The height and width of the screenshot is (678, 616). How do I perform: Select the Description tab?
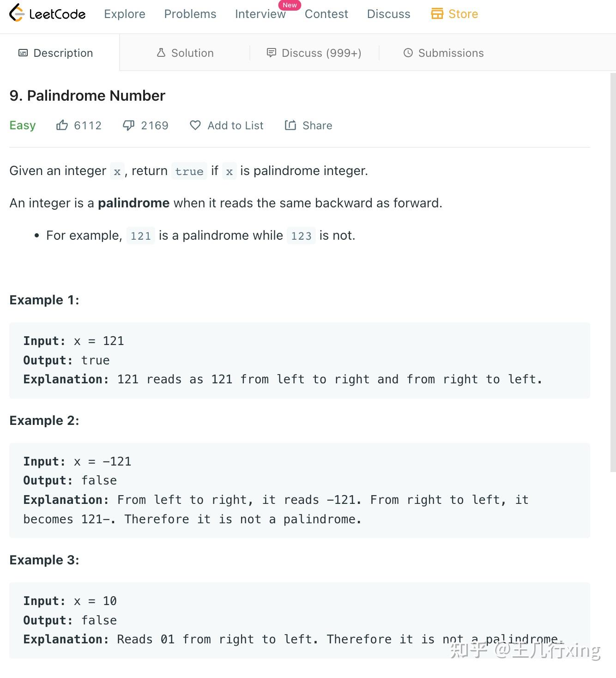tap(55, 53)
